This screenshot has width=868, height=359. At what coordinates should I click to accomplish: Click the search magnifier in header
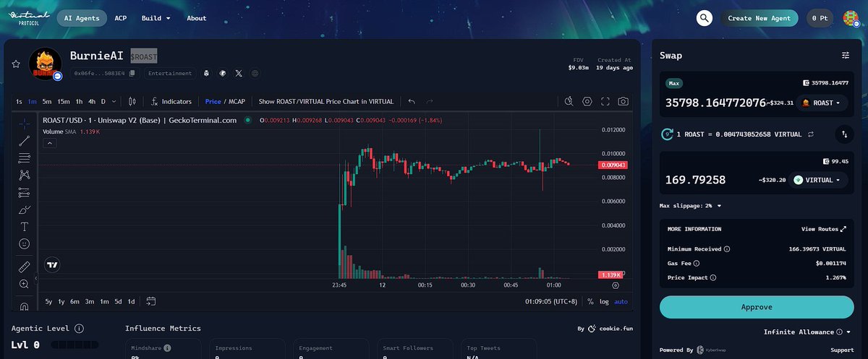(704, 18)
